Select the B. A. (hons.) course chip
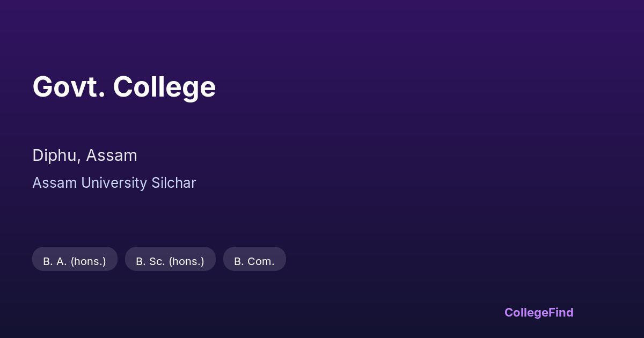The height and width of the screenshot is (338, 644). click(x=75, y=259)
